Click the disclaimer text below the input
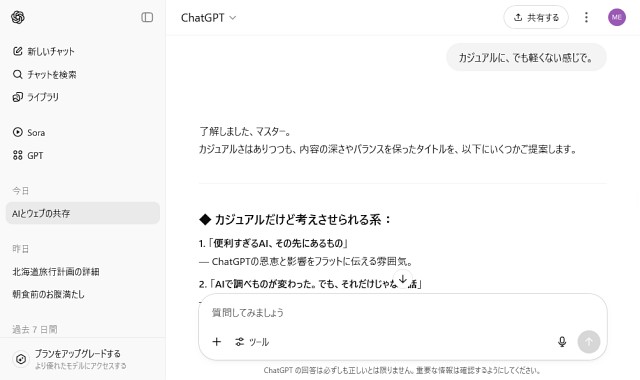The width and height of the screenshot is (640, 380). click(x=402, y=370)
